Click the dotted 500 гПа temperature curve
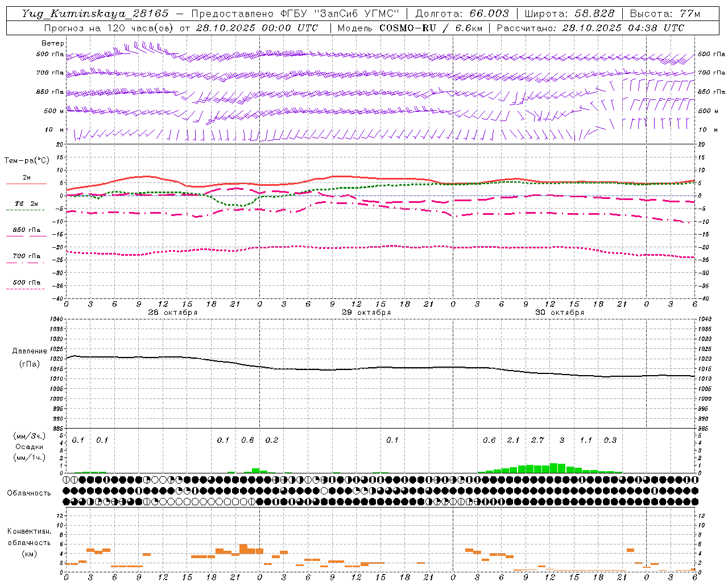This screenshot has height=582, width=728. pos(380,247)
